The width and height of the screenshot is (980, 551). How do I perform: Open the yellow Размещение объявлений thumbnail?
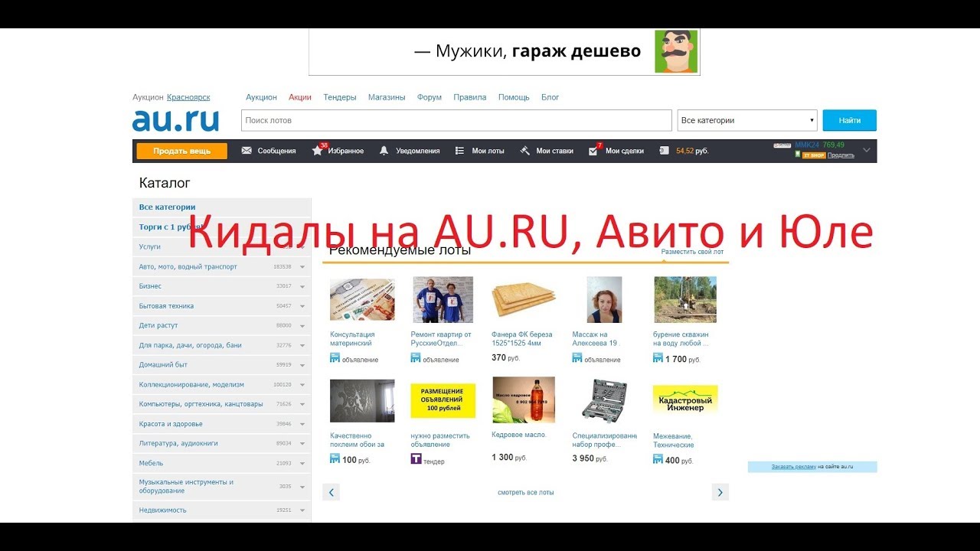click(443, 401)
